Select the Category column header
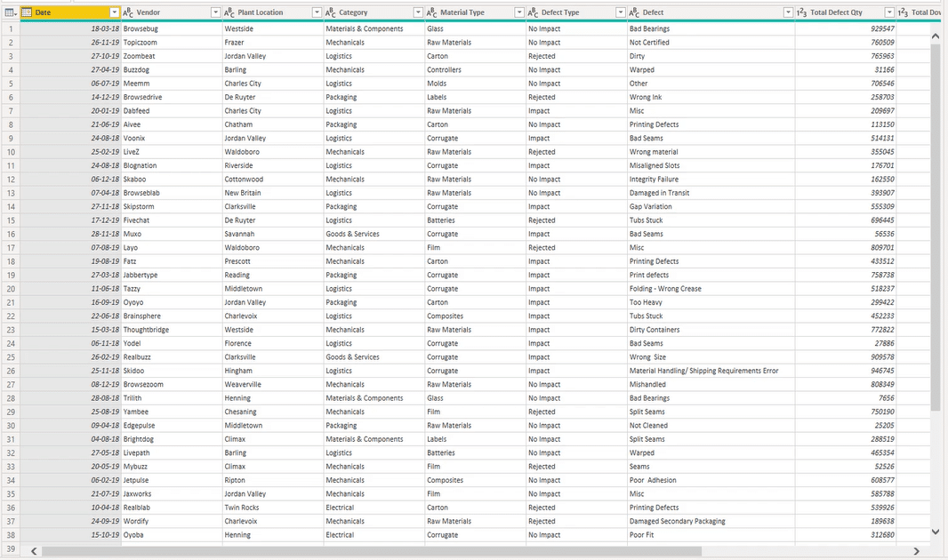The image size is (948, 560). [x=374, y=12]
